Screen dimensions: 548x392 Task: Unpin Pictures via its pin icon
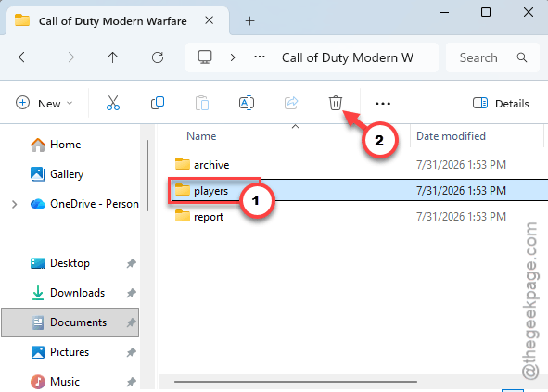(131, 352)
